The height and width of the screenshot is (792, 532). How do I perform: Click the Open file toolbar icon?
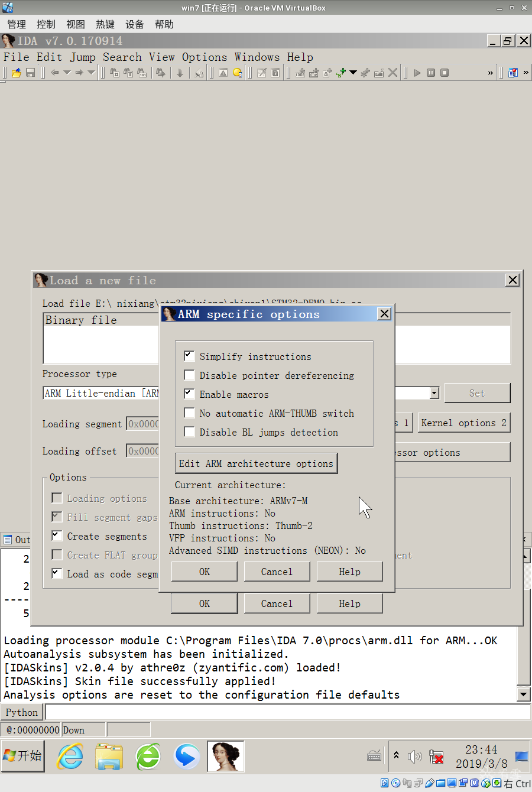point(17,73)
